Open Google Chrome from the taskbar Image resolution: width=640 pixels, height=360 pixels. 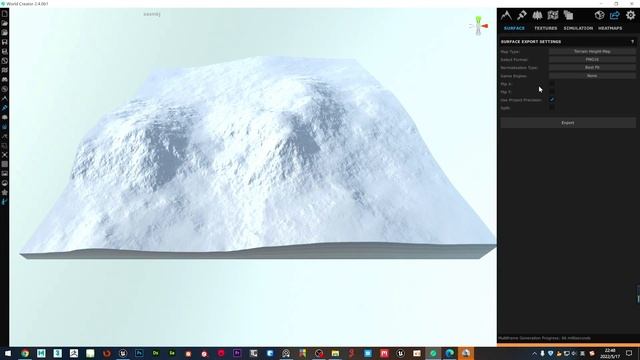25,353
